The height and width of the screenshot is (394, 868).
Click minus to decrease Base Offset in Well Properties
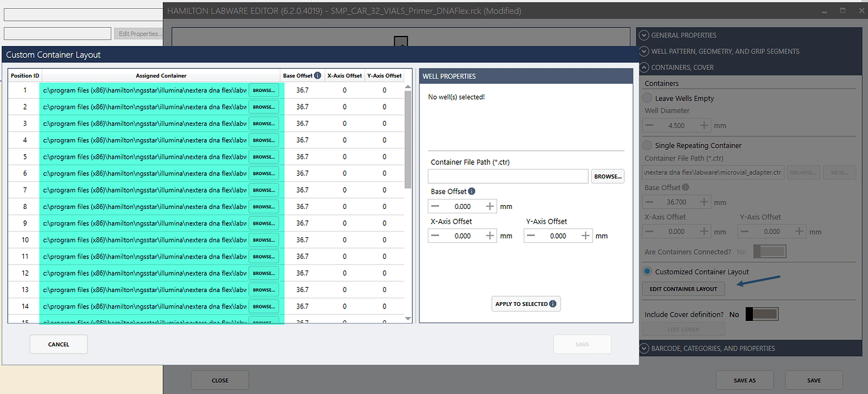pos(435,206)
